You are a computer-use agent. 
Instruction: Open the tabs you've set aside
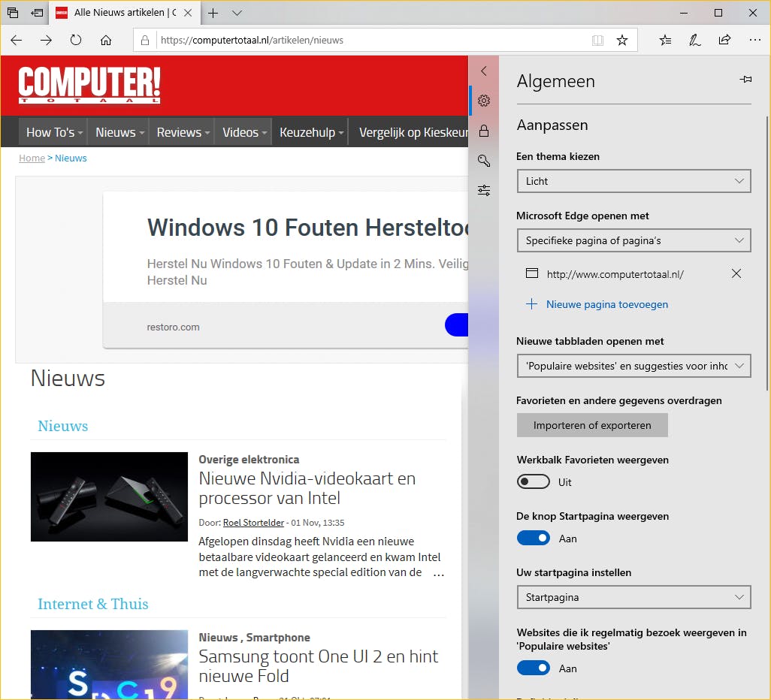coord(13,13)
